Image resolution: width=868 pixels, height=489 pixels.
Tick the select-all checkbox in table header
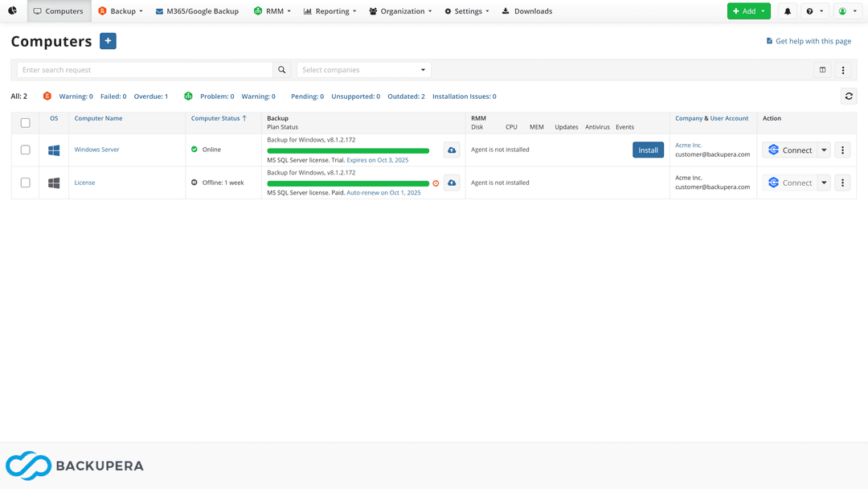click(x=25, y=123)
